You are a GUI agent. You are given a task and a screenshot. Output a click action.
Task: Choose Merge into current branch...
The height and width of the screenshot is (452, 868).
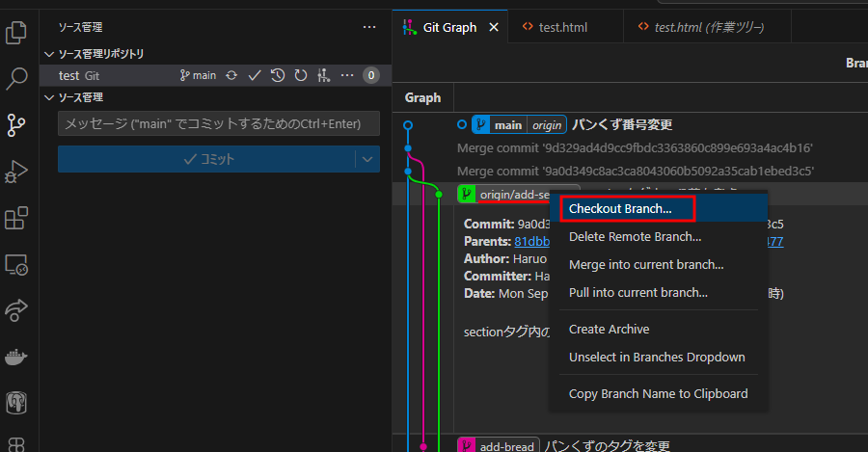tap(658, 264)
